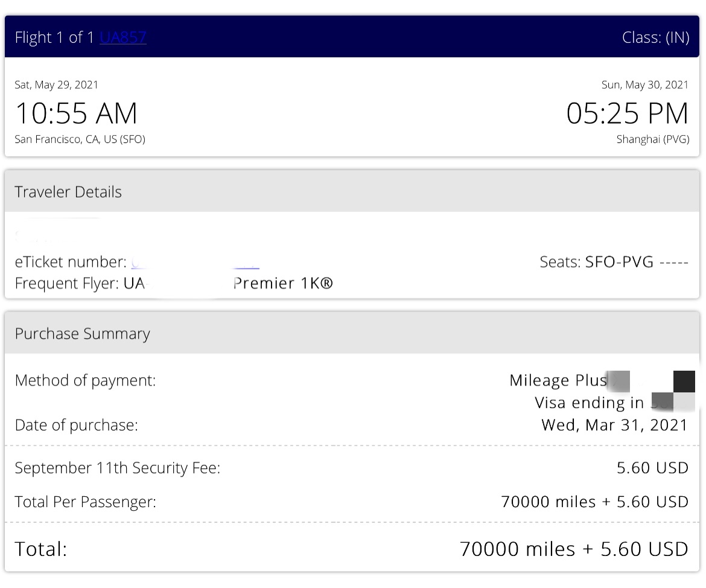Click the Shanghai (PVG) destination text

[652, 139]
